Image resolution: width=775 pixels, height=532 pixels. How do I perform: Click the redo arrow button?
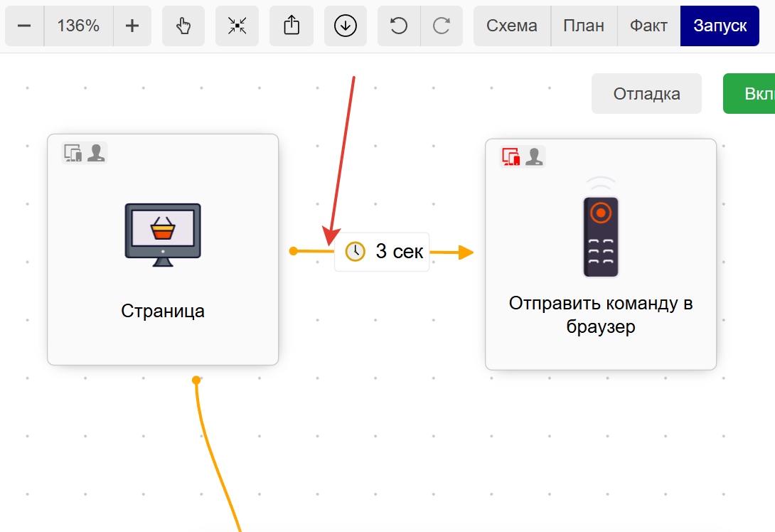[x=442, y=26]
